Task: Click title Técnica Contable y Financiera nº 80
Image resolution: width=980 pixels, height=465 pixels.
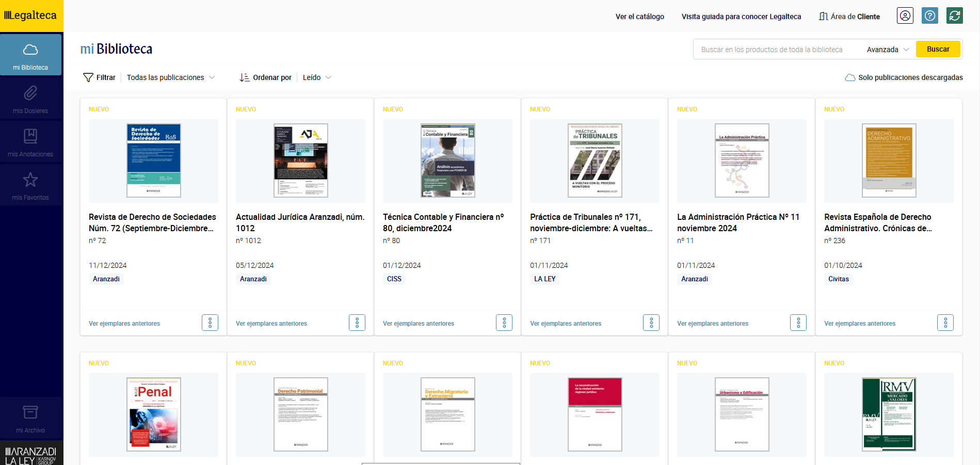Action: tap(443, 222)
